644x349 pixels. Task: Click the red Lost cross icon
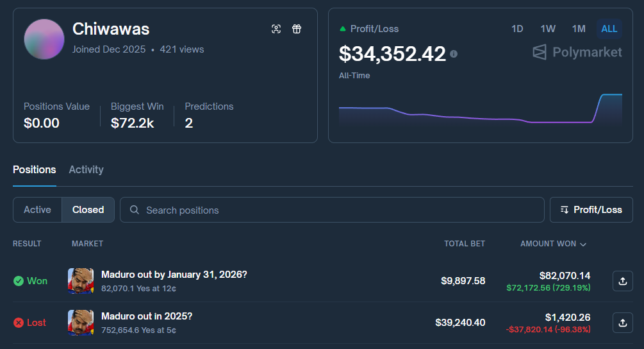[19, 323]
